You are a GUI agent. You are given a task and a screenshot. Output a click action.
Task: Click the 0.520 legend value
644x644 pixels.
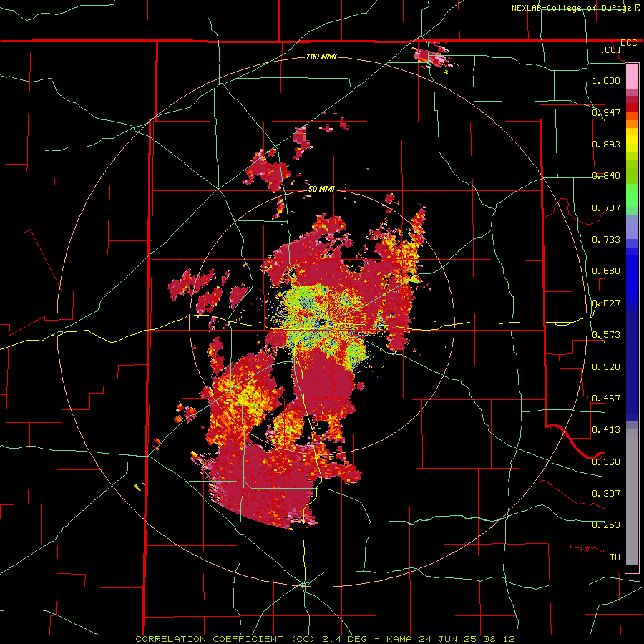pos(606,366)
